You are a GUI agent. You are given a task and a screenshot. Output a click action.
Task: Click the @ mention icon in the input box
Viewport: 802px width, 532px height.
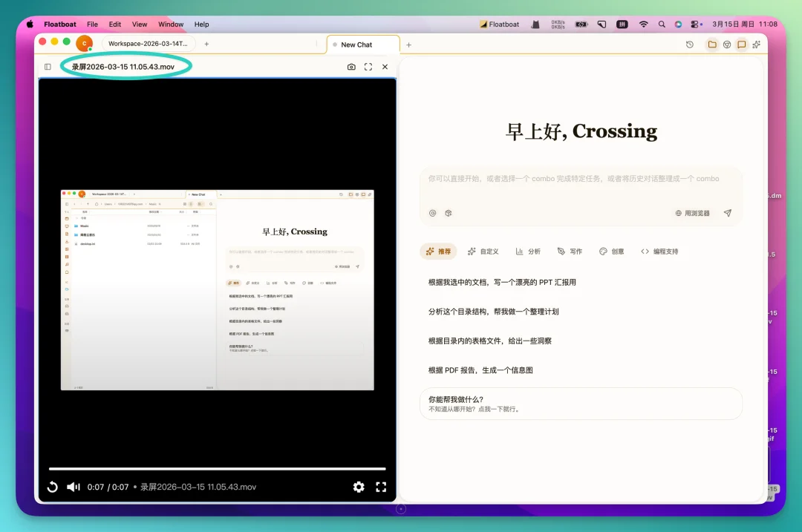pyautogui.click(x=433, y=213)
